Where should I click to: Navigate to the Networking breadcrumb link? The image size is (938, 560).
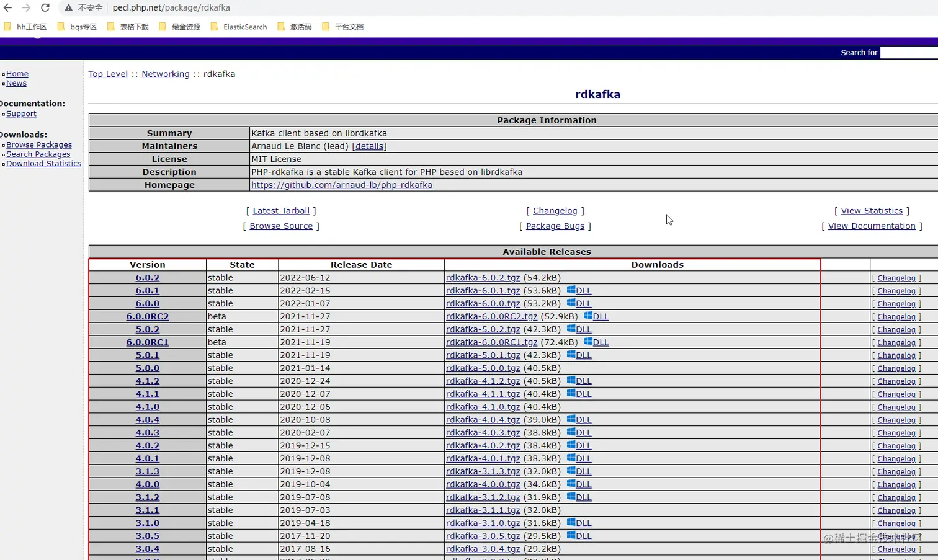pyautogui.click(x=165, y=74)
